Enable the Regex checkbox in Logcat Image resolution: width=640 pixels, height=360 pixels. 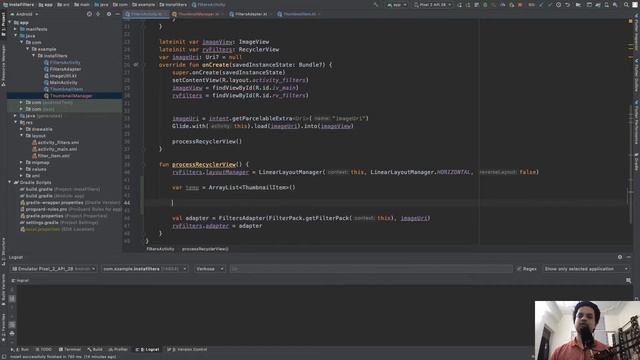527,269
